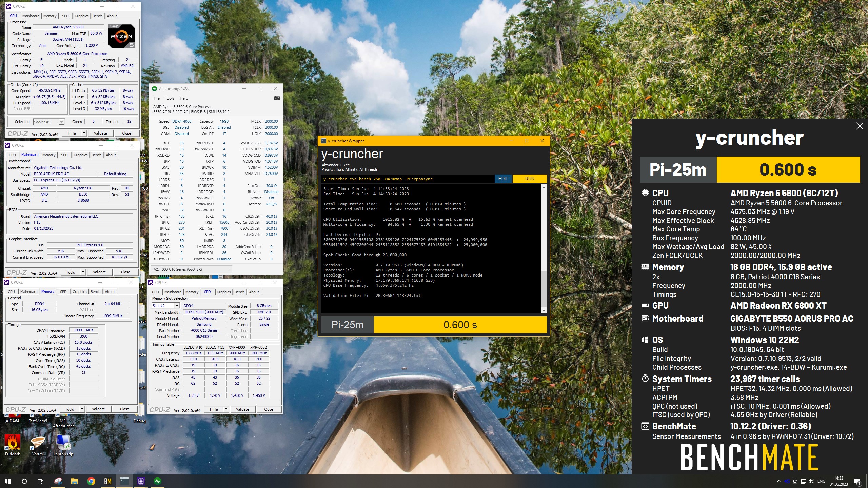Click the AMD Ryzen 5 logo in CPU-Z
The image size is (868, 488).
click(121, 36)
